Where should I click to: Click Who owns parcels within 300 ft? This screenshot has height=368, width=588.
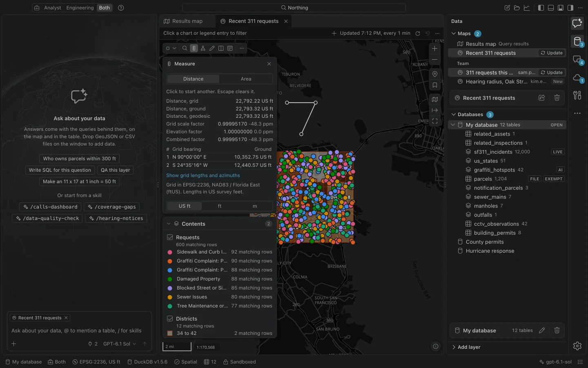pyautogui.click(x=79, y=159)
